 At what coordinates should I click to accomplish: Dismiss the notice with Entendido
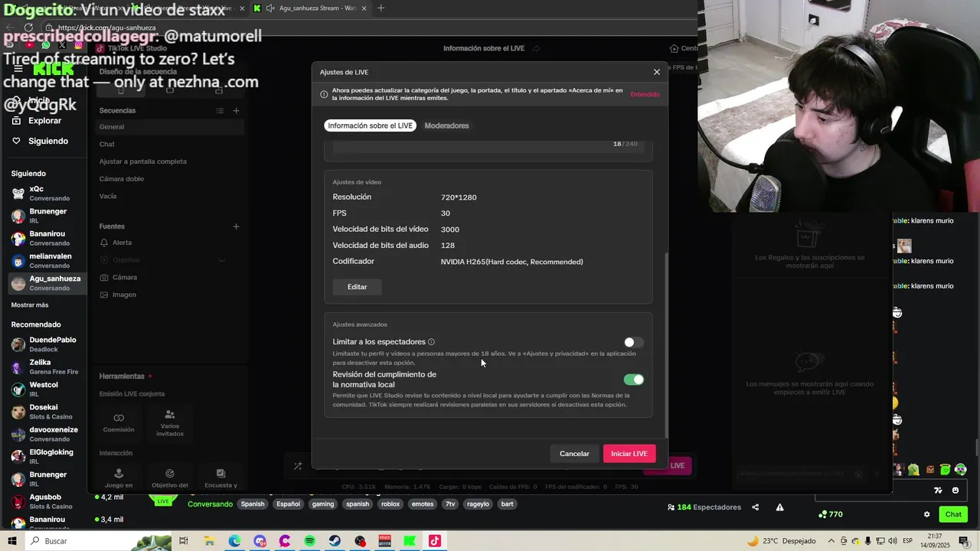(x=645, y=94)
